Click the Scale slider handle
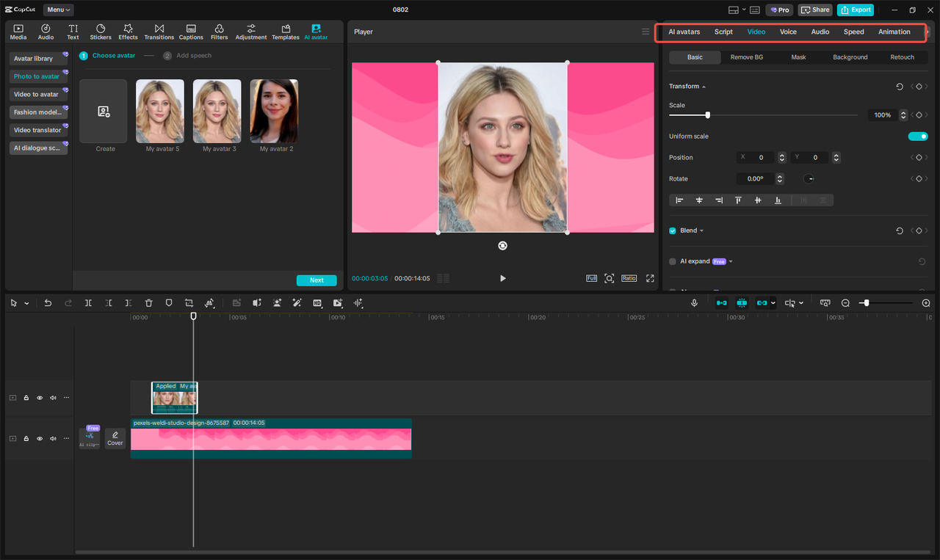The image size is (940, 560). (707, 115)
